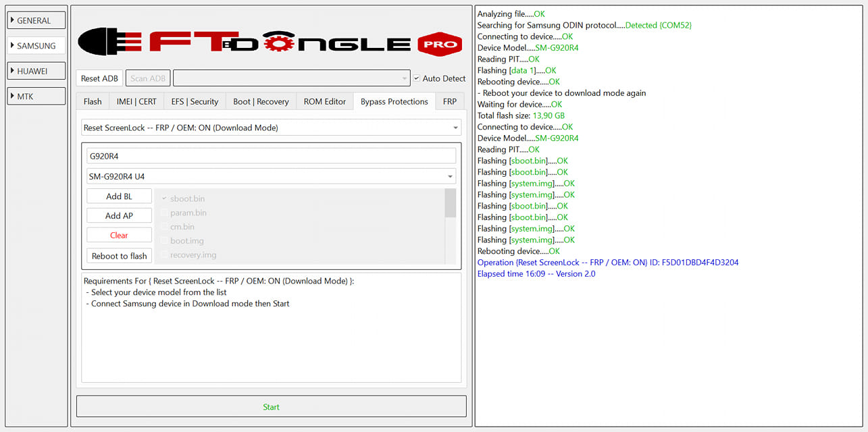Click the green Start button
This screenshot has height=432, width=868.
click(271, 407)
